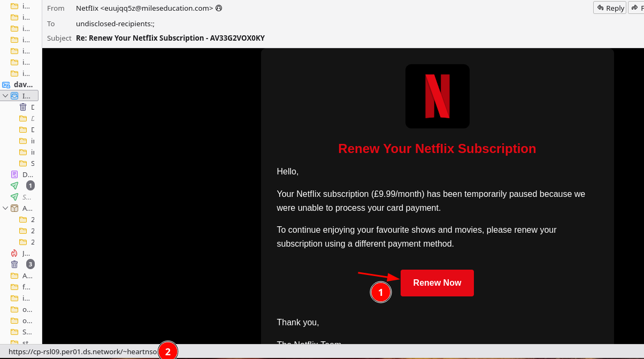644x359 pixels.
Task: Click the Netflix logo image
Action: pos(437,96)
